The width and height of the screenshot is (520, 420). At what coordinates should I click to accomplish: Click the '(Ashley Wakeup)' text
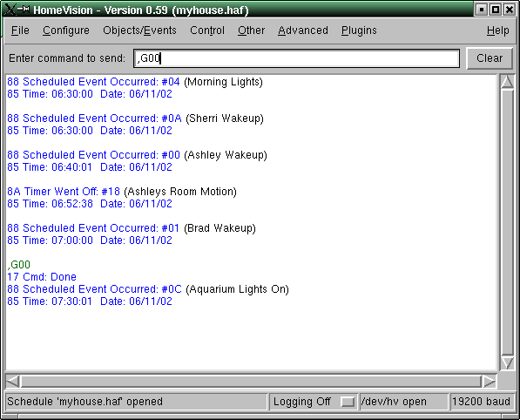(x=226, y=155)
